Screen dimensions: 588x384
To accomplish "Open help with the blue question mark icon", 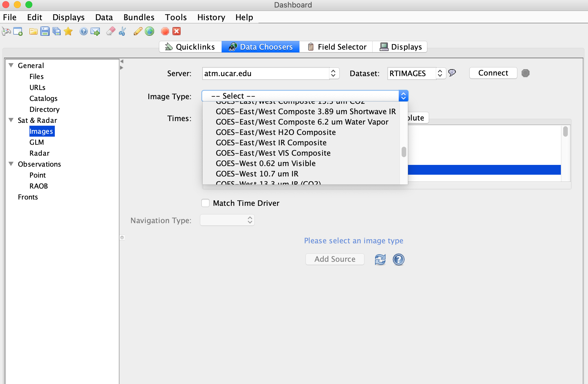I will coord(398,259).
